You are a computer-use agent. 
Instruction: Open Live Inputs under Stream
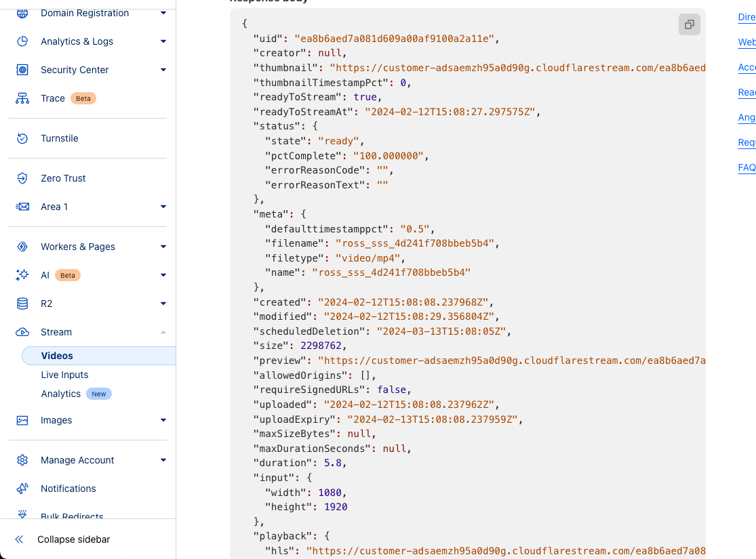click(64, 375)
